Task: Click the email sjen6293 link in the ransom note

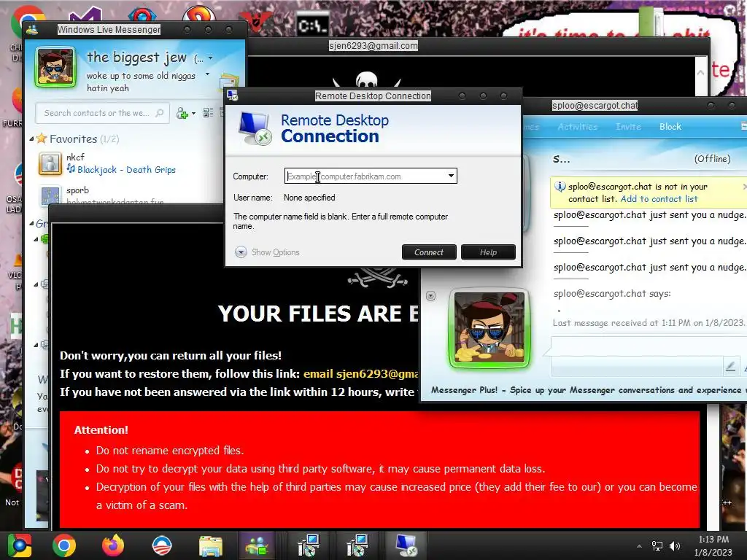Action: (360, 374)
